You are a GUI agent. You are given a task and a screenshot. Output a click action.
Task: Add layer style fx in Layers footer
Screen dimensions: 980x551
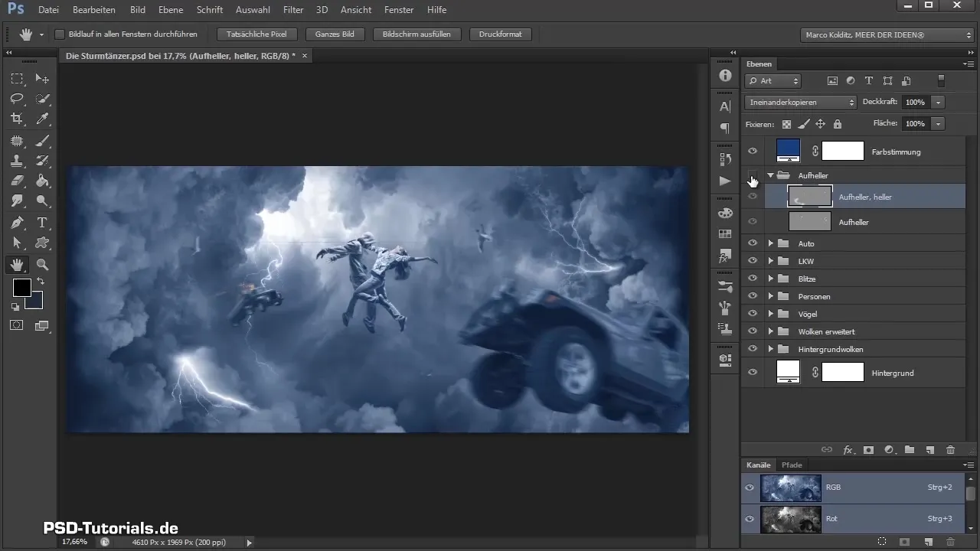[848, 450]
